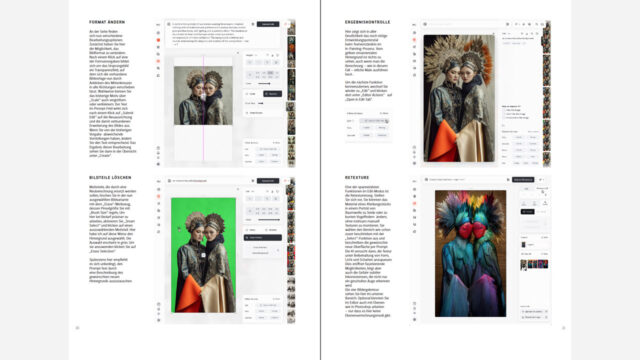The image size is (640, 360).
Task: Click the Smart Select icon in the top-left editor panel
Action: click(247, 113)
